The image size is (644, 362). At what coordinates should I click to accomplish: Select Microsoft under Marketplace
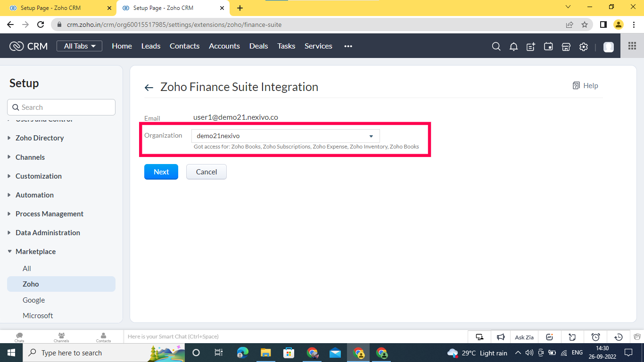38,315
